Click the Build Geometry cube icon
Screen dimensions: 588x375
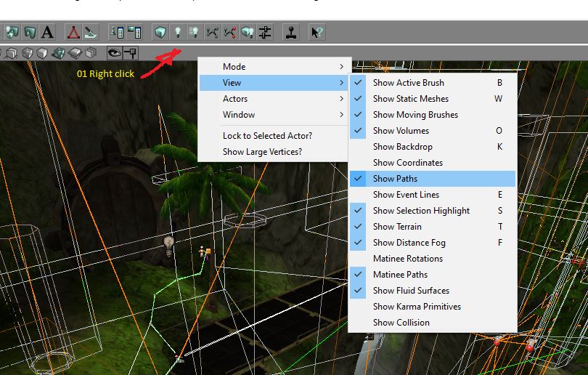[160, 32]
